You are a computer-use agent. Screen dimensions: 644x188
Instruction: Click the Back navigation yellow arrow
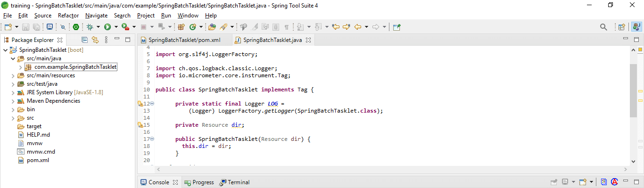coord(358,27)
